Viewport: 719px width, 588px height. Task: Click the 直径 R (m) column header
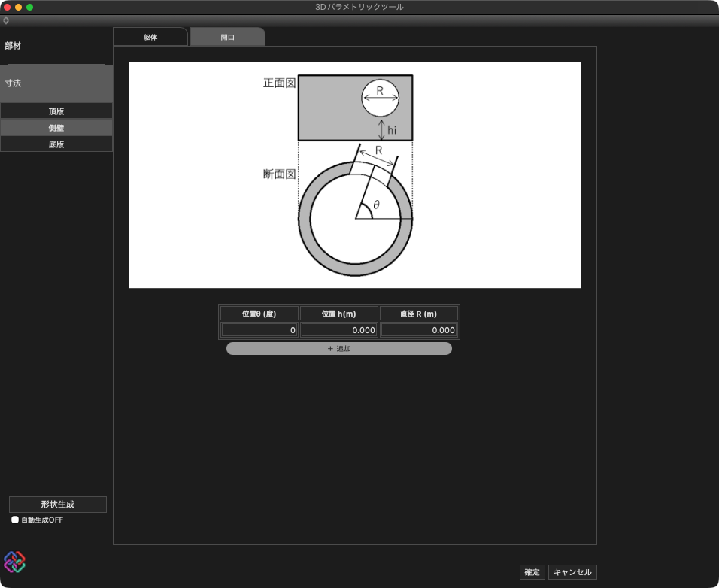pos(419,314)
